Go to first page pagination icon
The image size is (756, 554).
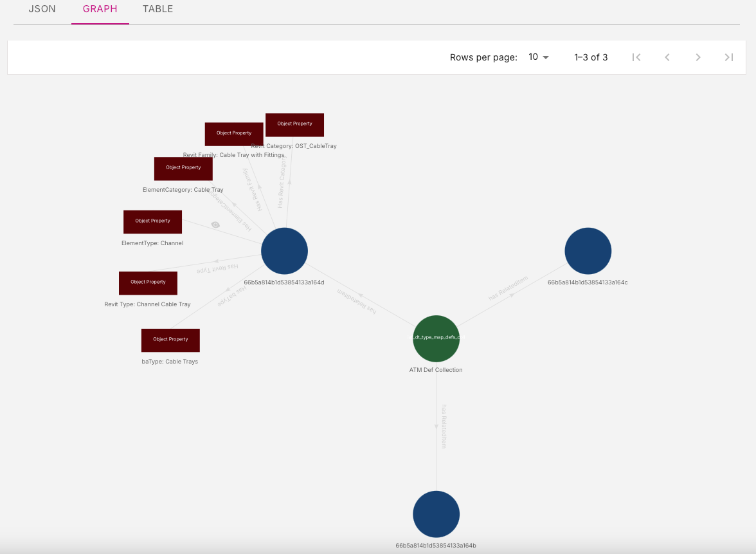pyautogui.click(x=636, y=57)
